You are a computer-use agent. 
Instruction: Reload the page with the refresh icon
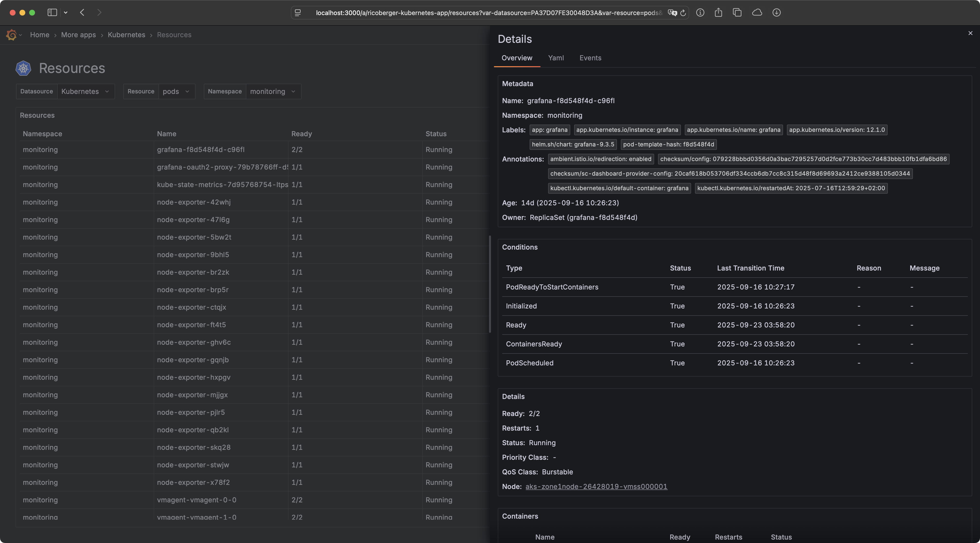point(683,13)
